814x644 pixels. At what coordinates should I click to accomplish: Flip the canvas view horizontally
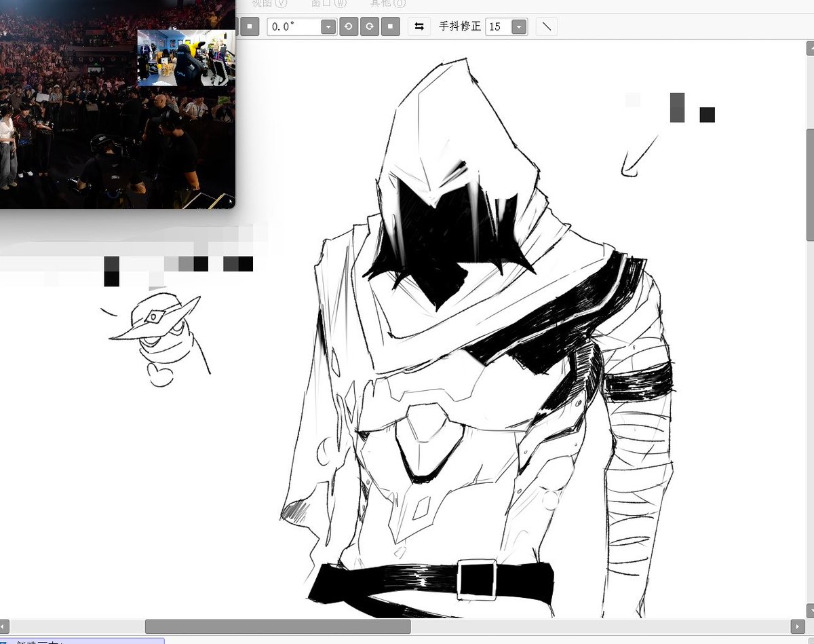(419, 26)
